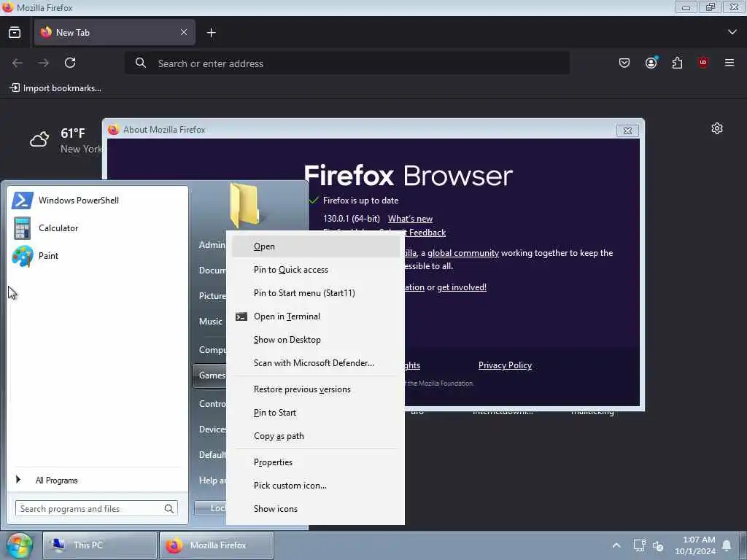Open Properties from the context menu

click(316, 462)
